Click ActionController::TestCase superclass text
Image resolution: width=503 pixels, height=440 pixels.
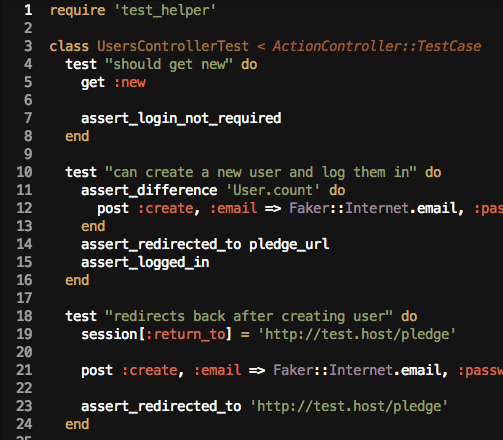377,46
